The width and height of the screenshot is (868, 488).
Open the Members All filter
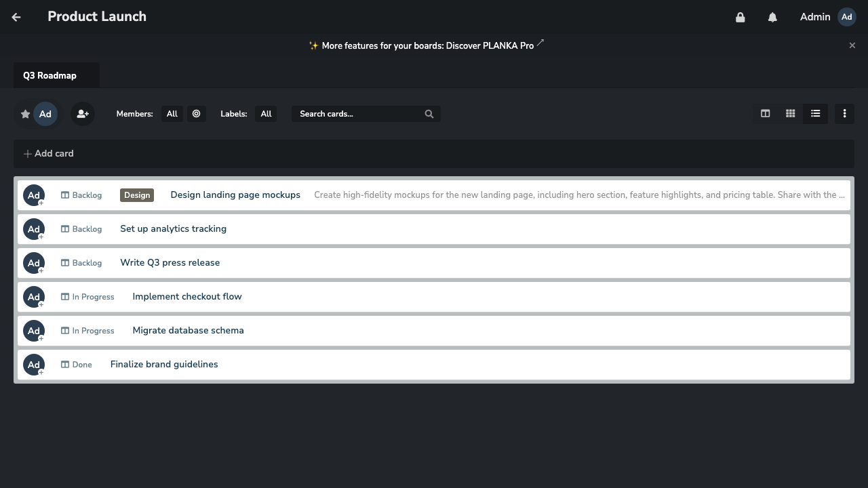click(172, 114)
